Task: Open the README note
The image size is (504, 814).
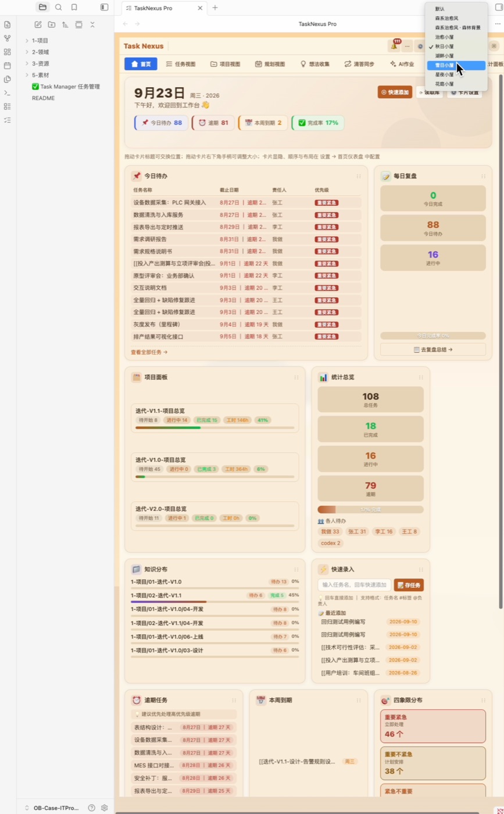Action: (x=43, y=98)
